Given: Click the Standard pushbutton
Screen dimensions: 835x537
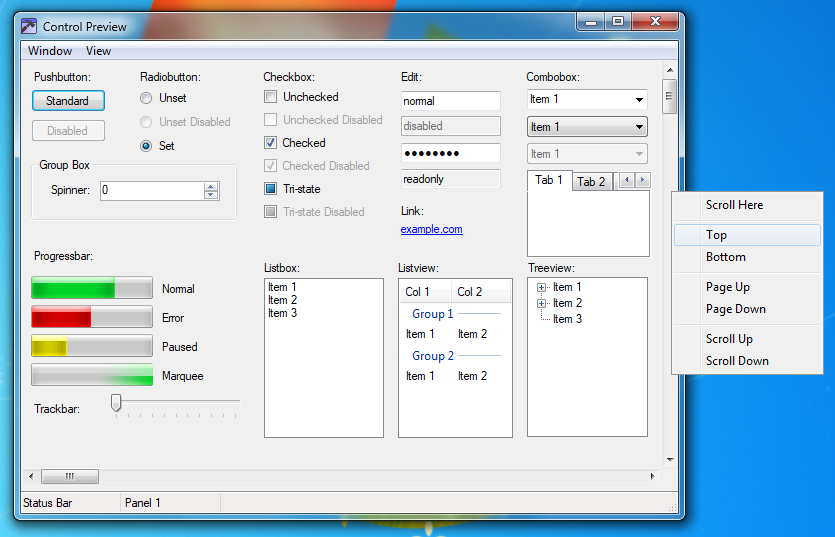Looking at the screenshot, I should pyautogui.click(x=68, y=101).
